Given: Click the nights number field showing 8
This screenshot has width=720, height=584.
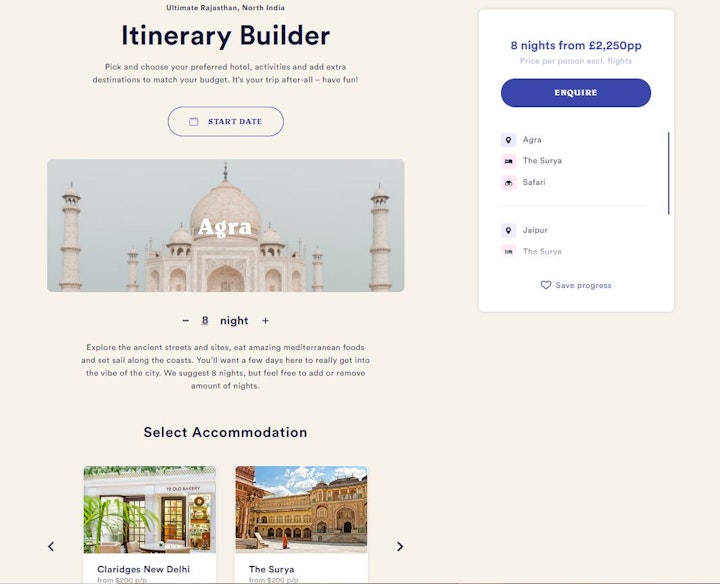Looking at the screenshot, I should [x=205, y=320].
